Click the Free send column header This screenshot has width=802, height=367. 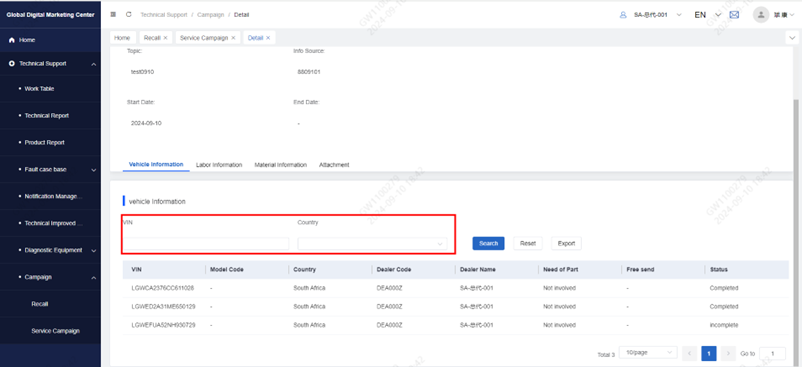640,269
